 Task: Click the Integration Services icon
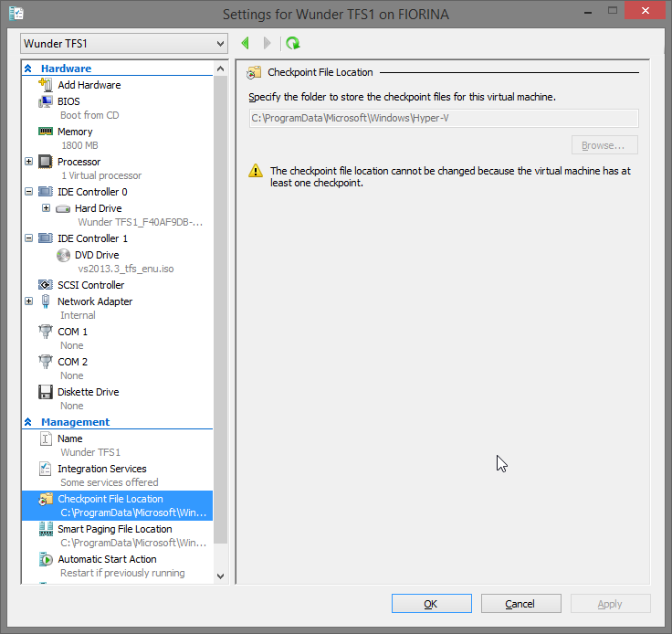click(x=46, y=469)
